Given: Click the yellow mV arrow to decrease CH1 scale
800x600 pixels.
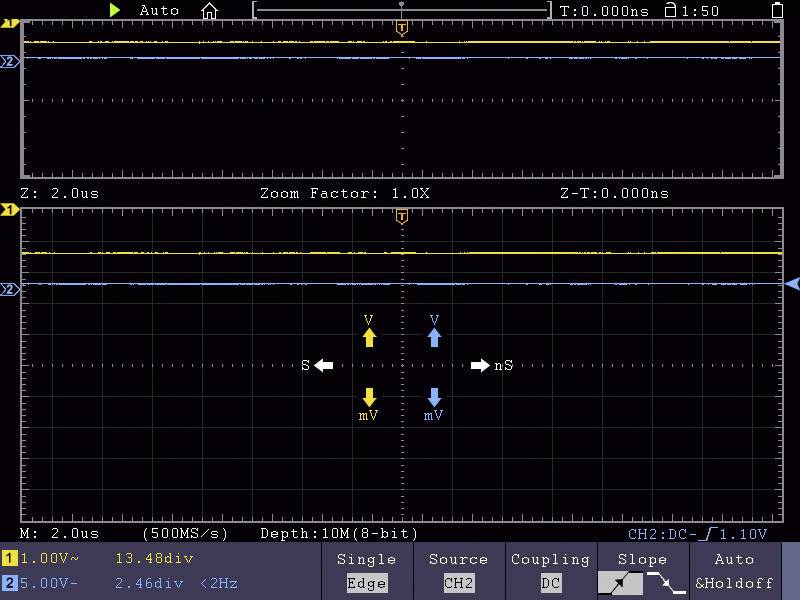Looking at the screenshot, I should tap(369, 398).
